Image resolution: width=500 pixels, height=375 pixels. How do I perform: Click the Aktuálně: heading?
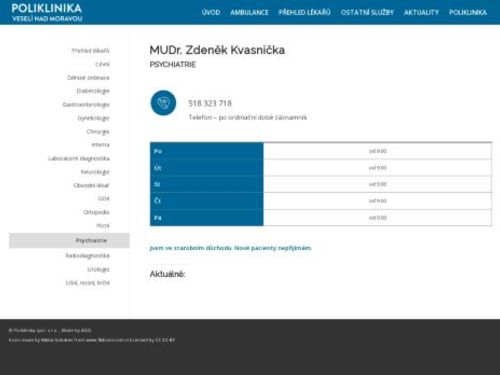tap(167, 274)
